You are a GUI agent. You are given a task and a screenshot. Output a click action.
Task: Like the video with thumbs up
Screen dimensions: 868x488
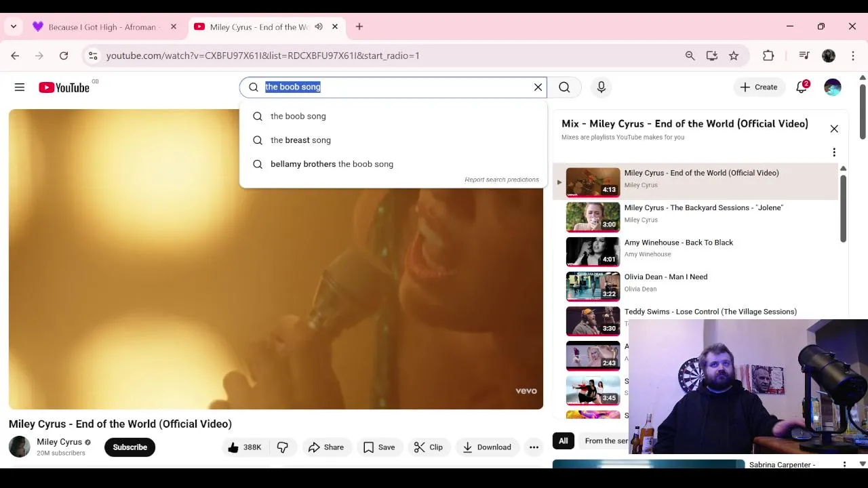point(245,447)
